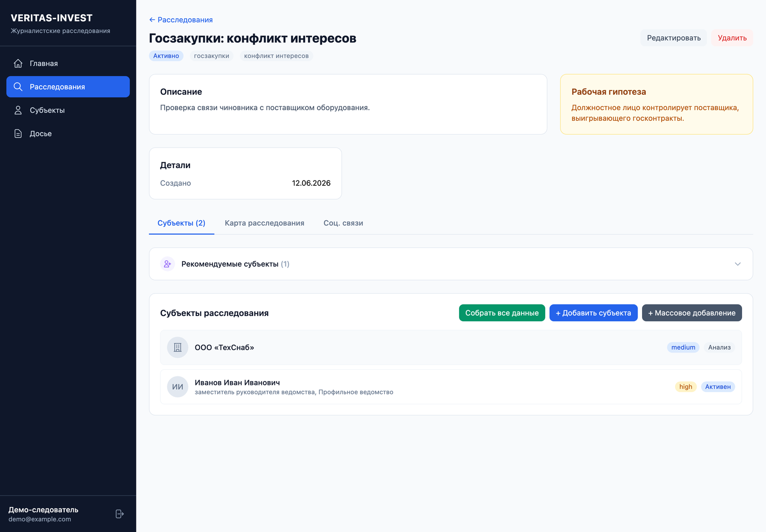Click the building icon of ООО «ТехСнаб»
Viewport: 766px width, 532px height.
pyautogui.click(x=178, y=347)
